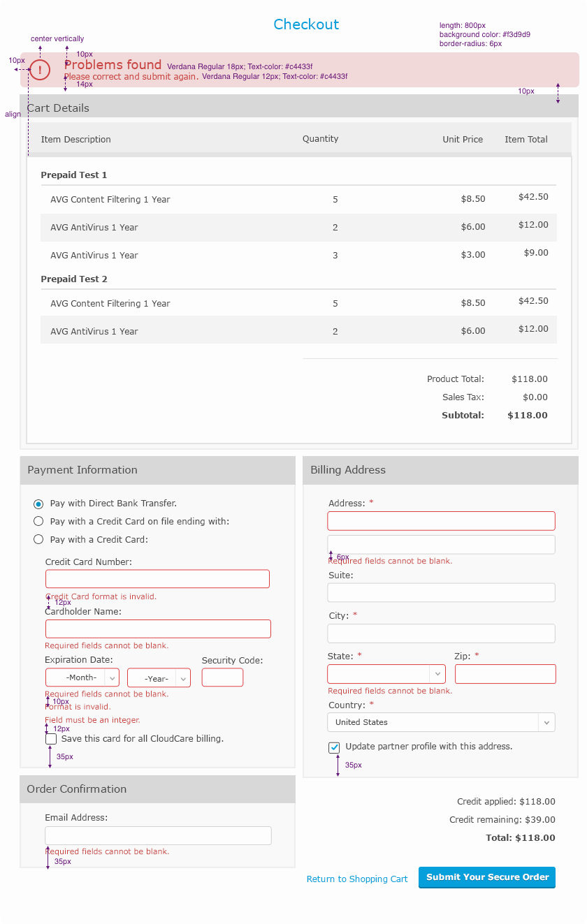The width and height of the screenshot is (587, 924).
Task: Click the Suite input field
Action: click(441, 592)
